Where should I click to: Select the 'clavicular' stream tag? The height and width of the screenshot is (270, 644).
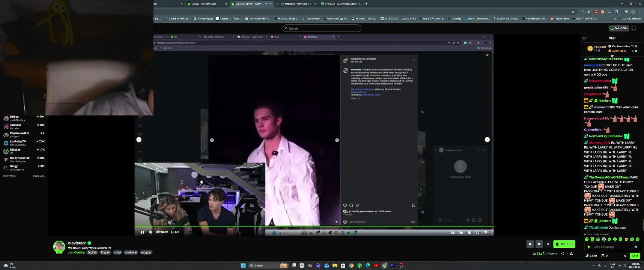click(x=131, y=252)
